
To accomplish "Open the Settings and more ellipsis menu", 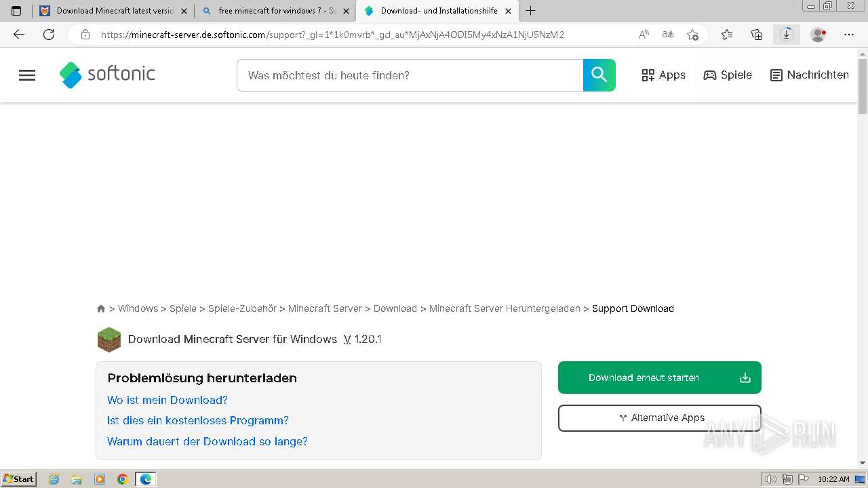I will coord(849,35).
